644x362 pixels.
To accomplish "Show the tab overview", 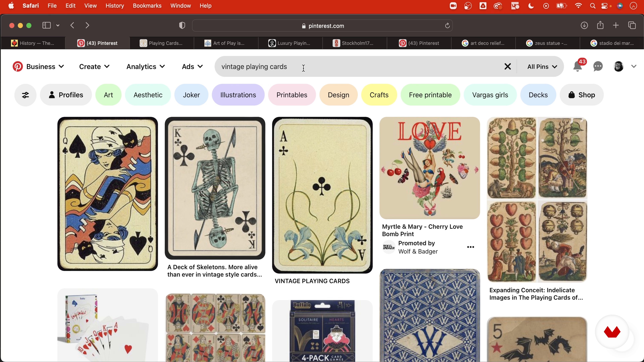I will (x=632, y=25).
